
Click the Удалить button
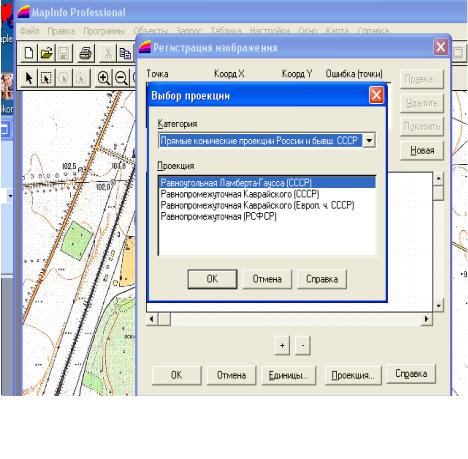(x=422, y=103)
